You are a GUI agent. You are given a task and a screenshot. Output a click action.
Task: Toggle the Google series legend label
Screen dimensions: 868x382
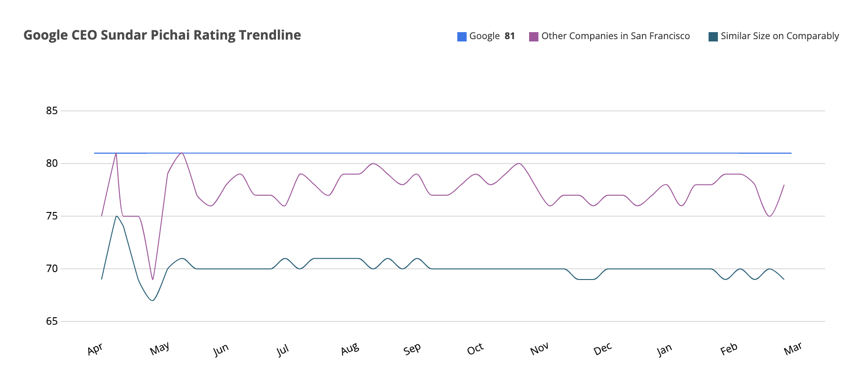[484, 36]
